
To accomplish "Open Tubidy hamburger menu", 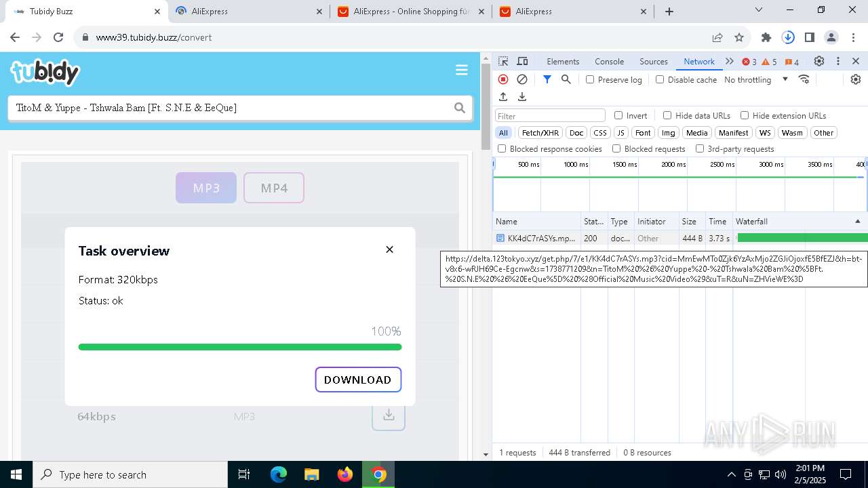I will (462, 70).
